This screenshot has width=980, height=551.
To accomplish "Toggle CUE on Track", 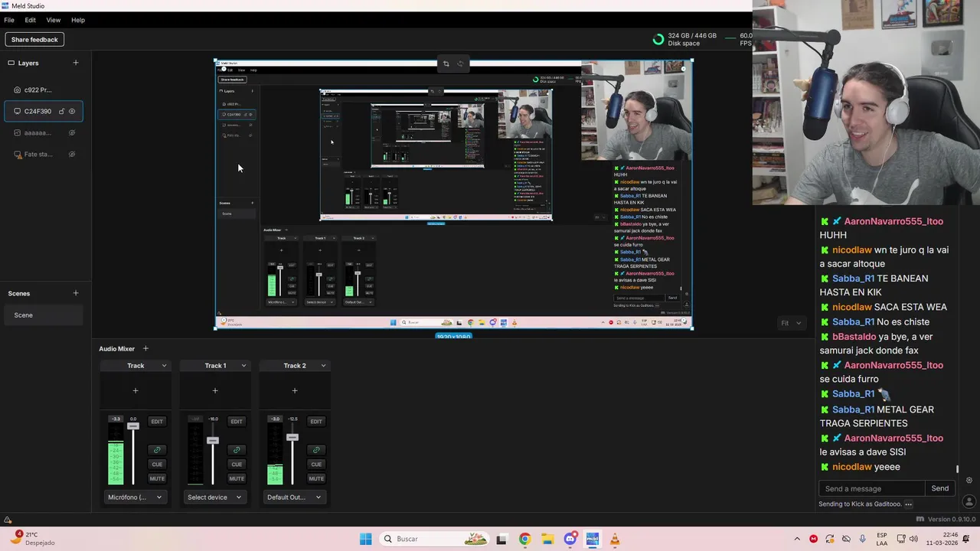I will point(157,465).
